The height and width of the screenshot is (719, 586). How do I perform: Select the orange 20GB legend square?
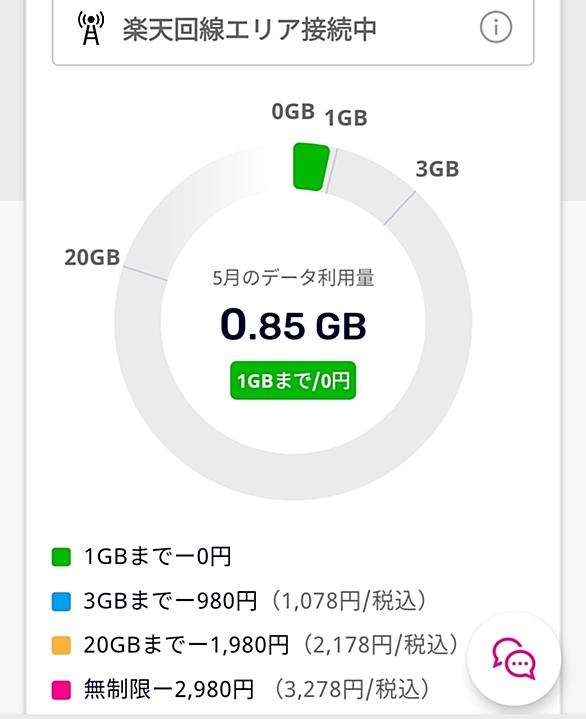coord(61,645)
